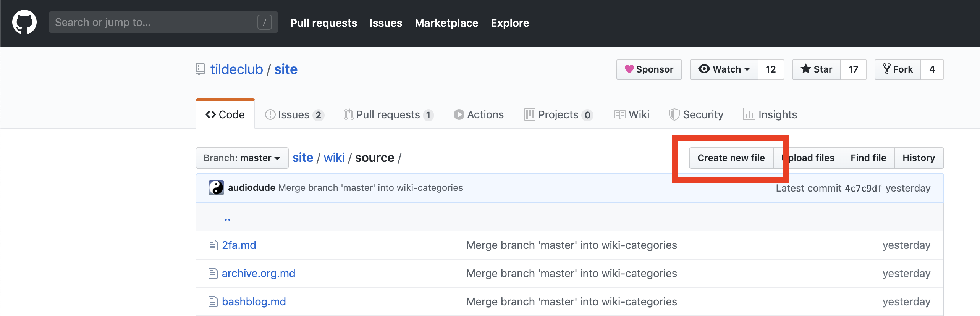Click audiodude's yin-yang avatar

click(x=216, y=188)
